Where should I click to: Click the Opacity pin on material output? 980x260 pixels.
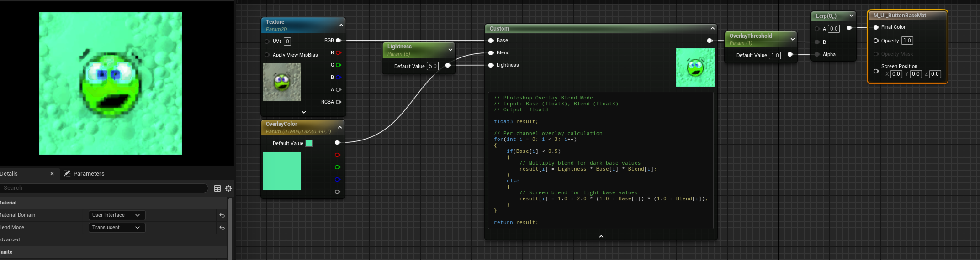pos(876,41)
